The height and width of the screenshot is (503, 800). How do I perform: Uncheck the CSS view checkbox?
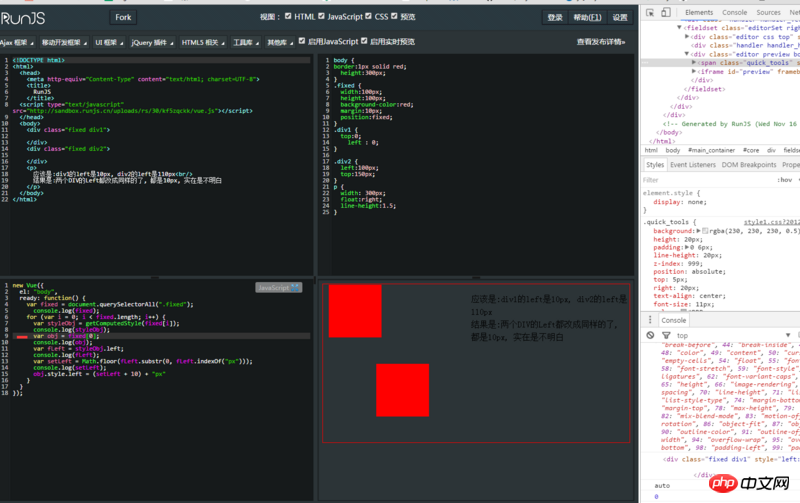pyautogui.click(x=368, y=16)
